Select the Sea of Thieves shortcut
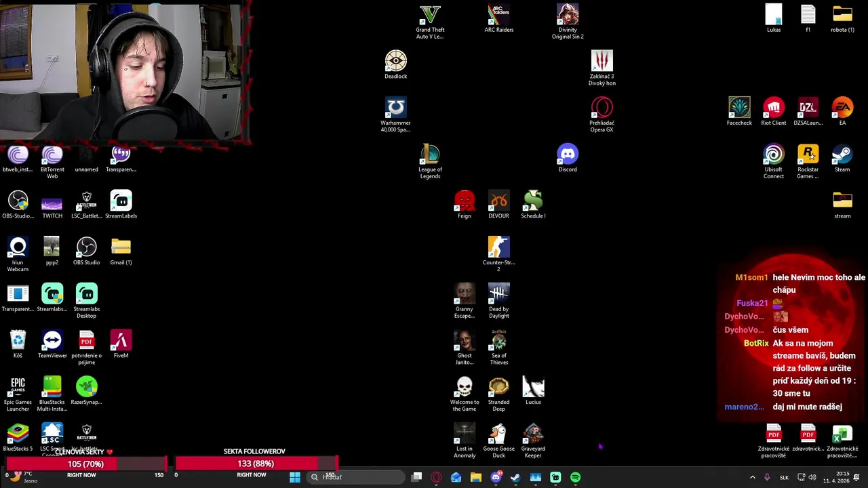The width and height of the screenshot is (868, 488). click(498, 348)
